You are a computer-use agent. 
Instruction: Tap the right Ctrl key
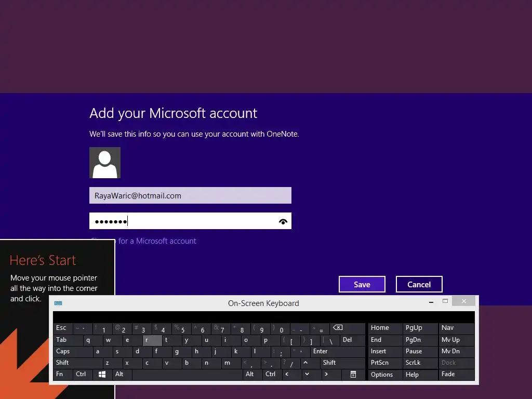[272, 374]
